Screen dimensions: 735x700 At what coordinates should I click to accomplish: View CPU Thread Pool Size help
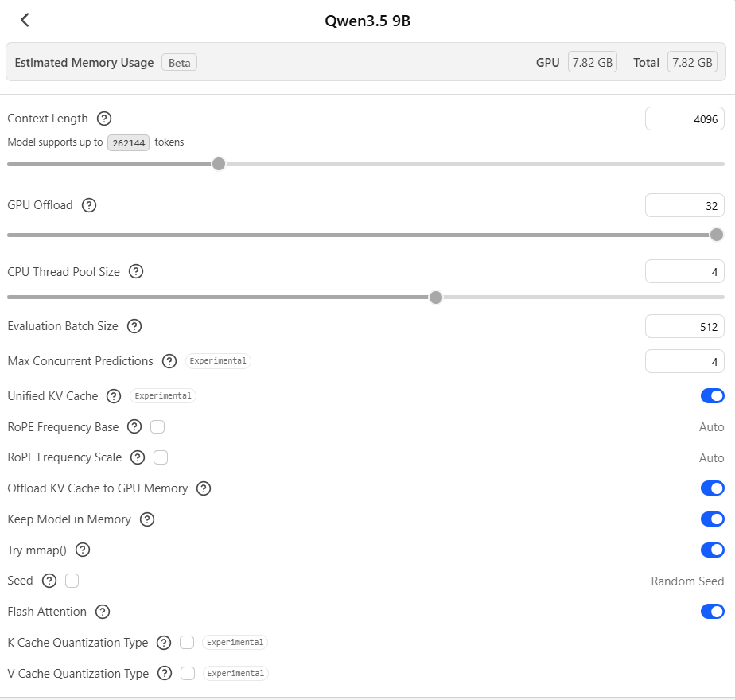pyautogui.click(x=136, y=271)
